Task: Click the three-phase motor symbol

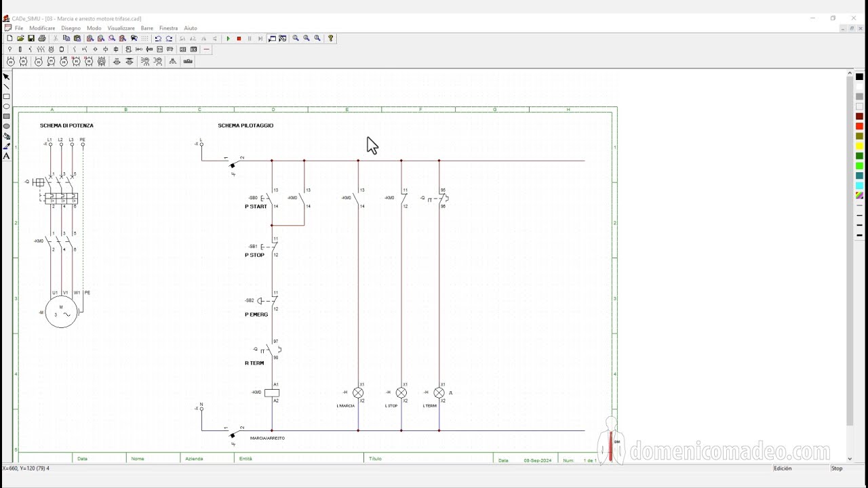Action: pyautogui.click(x=62, y=312)
